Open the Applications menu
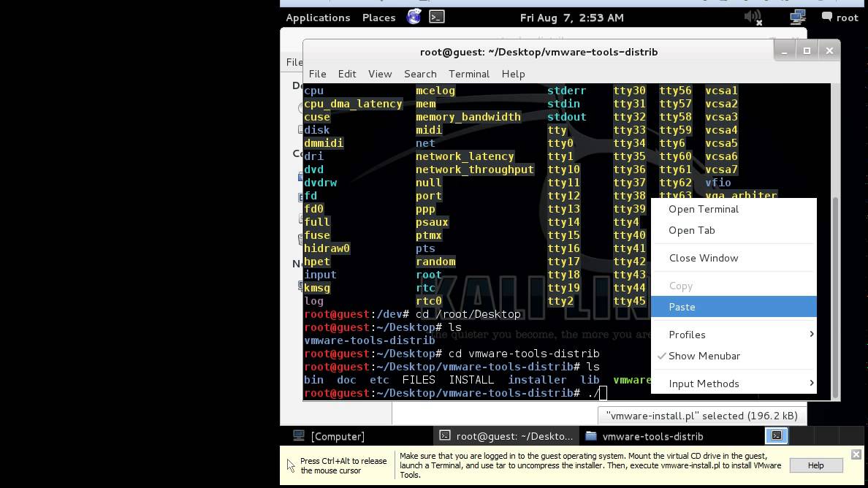 pos(318,18)
